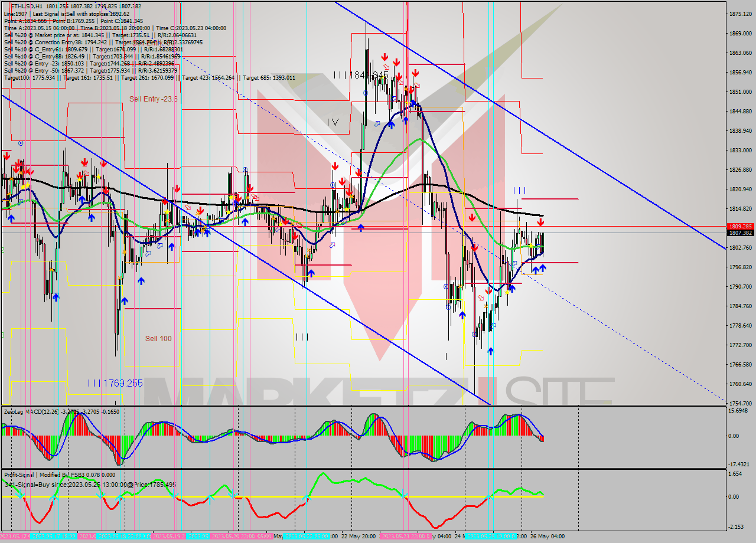Click the red "Sel Entry -23.5" annotation
Image resolution: width=756 pixels, height=543 pixels.
tap(152, 98)
